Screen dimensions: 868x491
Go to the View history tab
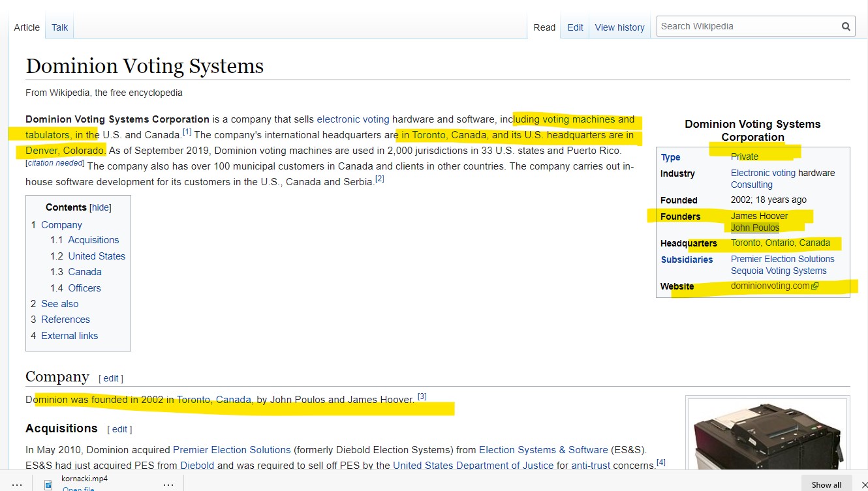619,27
